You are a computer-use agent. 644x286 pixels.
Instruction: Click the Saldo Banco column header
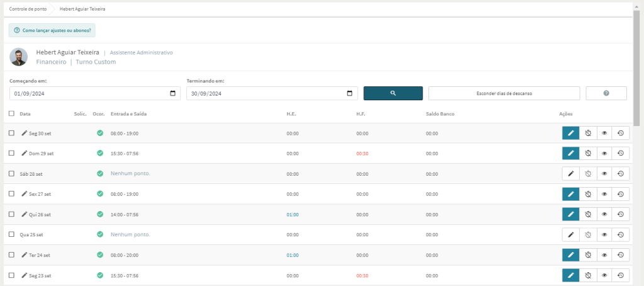tap(440, 113)
